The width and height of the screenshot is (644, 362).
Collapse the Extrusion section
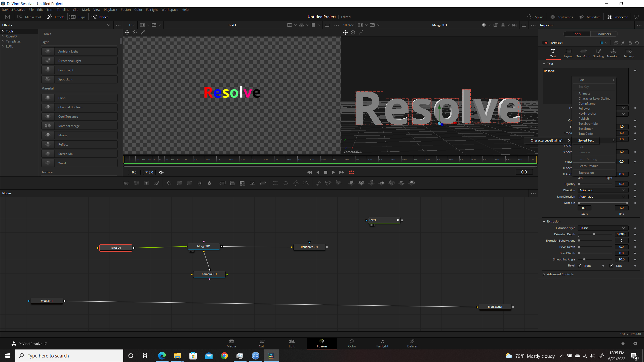click(544, 221)
